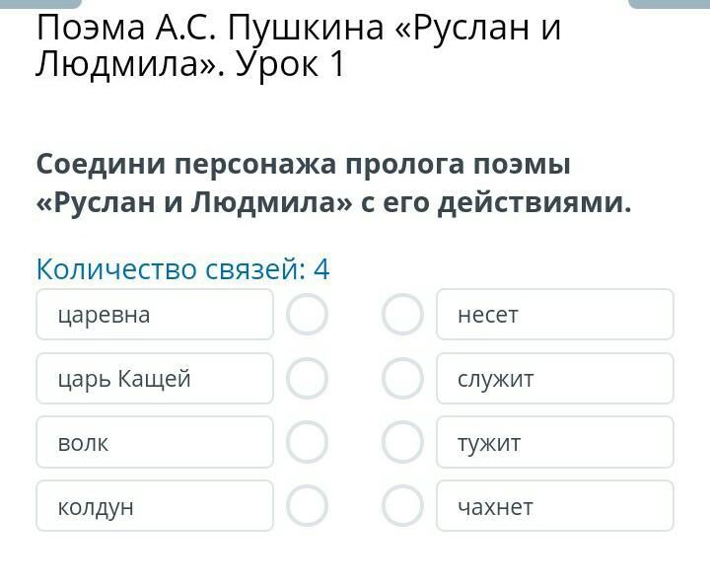Screen dimensions: 710x588
Task: Click the царь Кащей character box
Action: [155, 379]
